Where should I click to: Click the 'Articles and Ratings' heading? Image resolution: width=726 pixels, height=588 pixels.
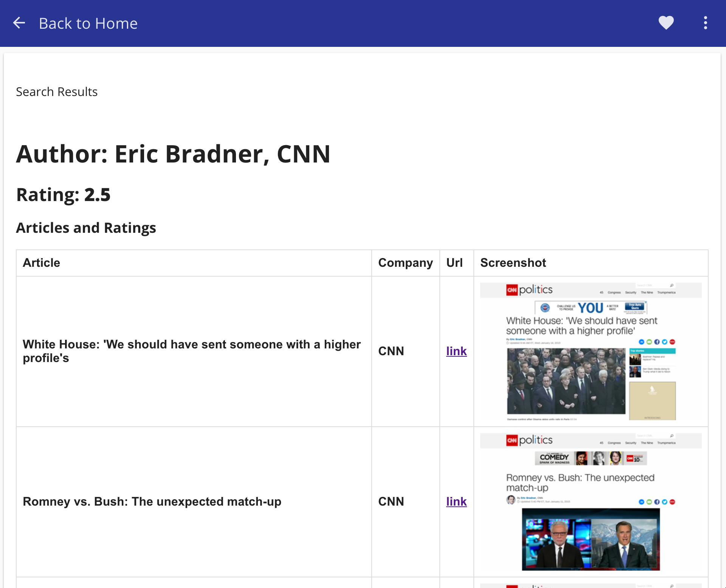coord(86,228)
